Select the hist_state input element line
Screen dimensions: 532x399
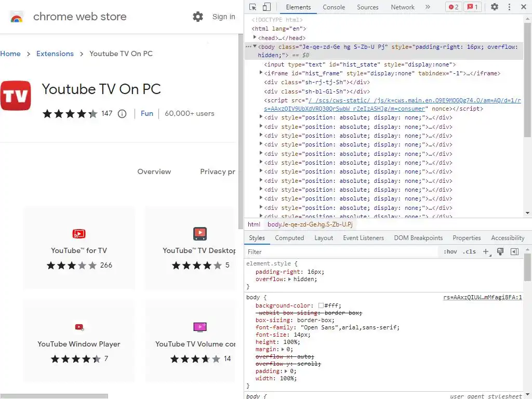pos(360,64)
